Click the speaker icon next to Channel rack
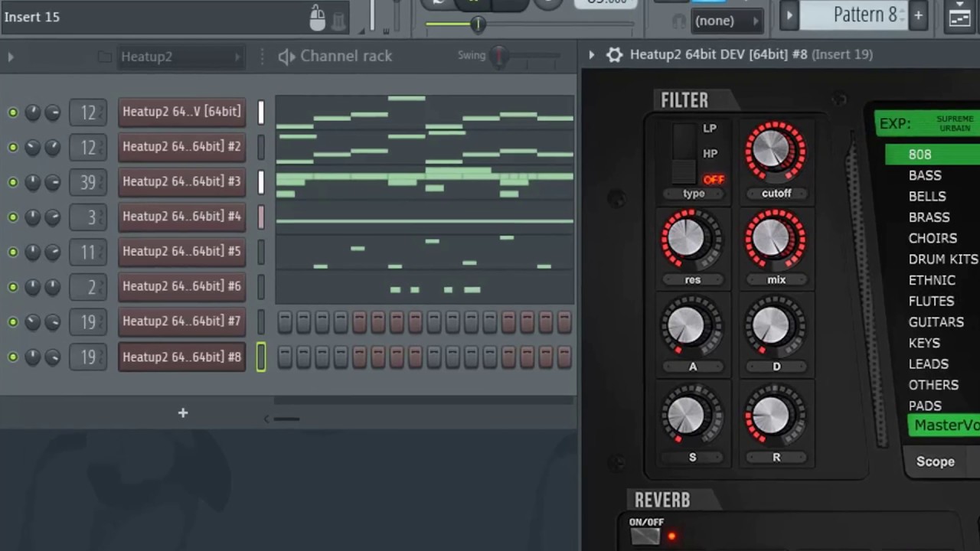 coord(287,57)
